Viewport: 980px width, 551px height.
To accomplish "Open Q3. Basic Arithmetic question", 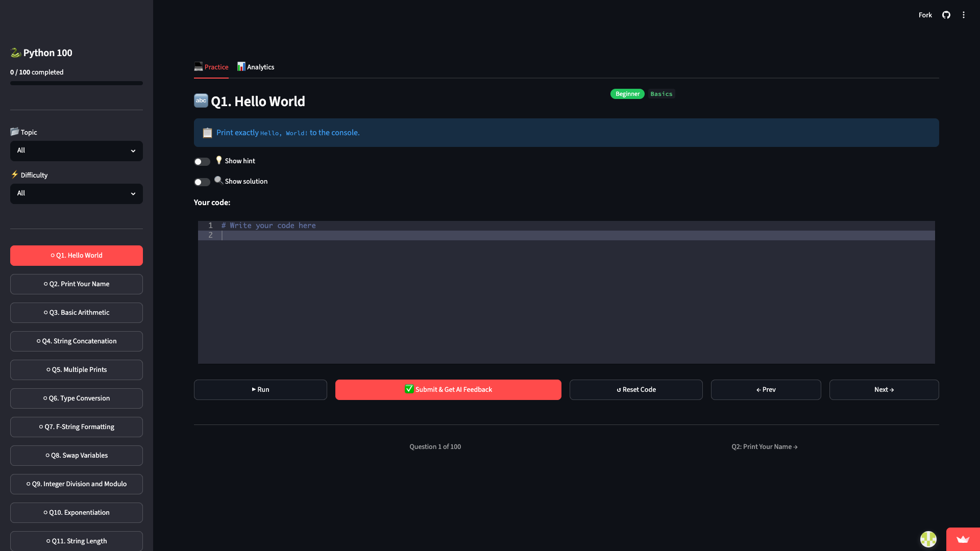I will click(x=77, y=313).
